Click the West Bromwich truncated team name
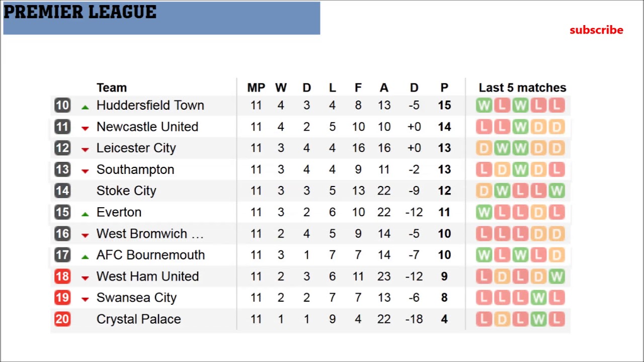Viewport: 644px width, 362px height. 149,234
